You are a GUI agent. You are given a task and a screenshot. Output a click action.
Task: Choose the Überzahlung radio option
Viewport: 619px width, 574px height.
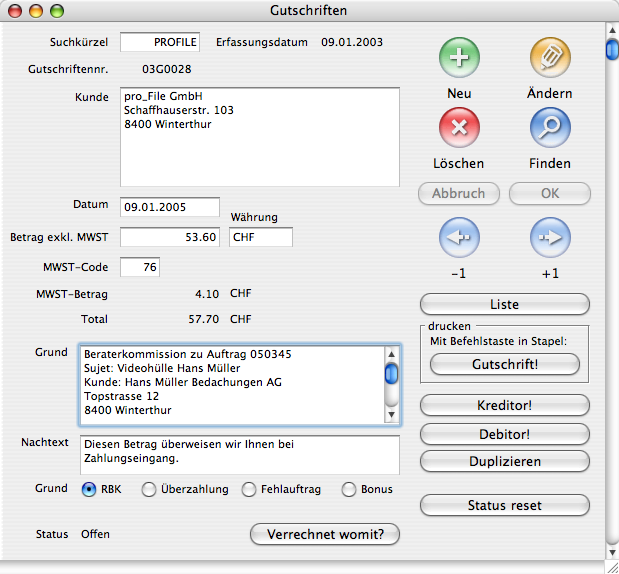coord(149,490)
